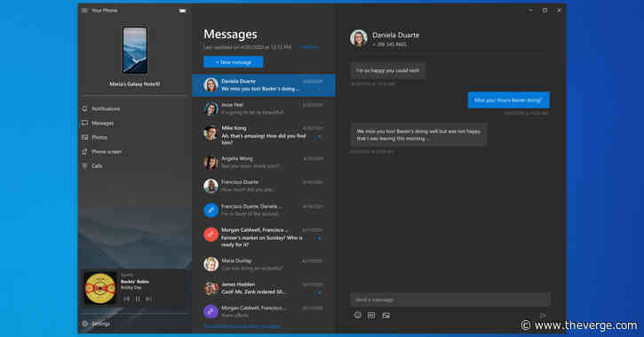This screenshot has width=644, height=337.
Task: Click Angela Wong's avatar picture
Action: click(211, 163)
